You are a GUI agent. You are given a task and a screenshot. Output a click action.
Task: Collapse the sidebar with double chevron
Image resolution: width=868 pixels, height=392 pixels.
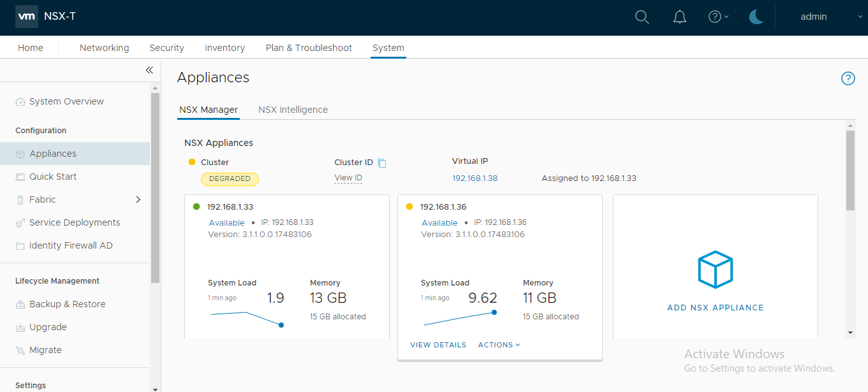point(149,70)
